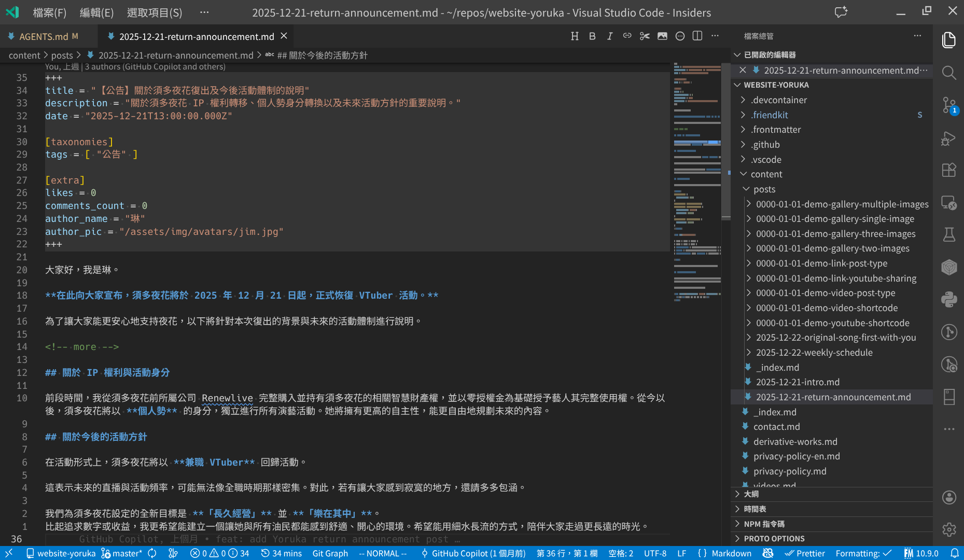Open contact.md in the file explorer
964x560 pixels.
pos(776,427)
